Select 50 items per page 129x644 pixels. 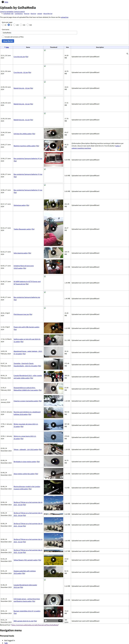point(9,25)
